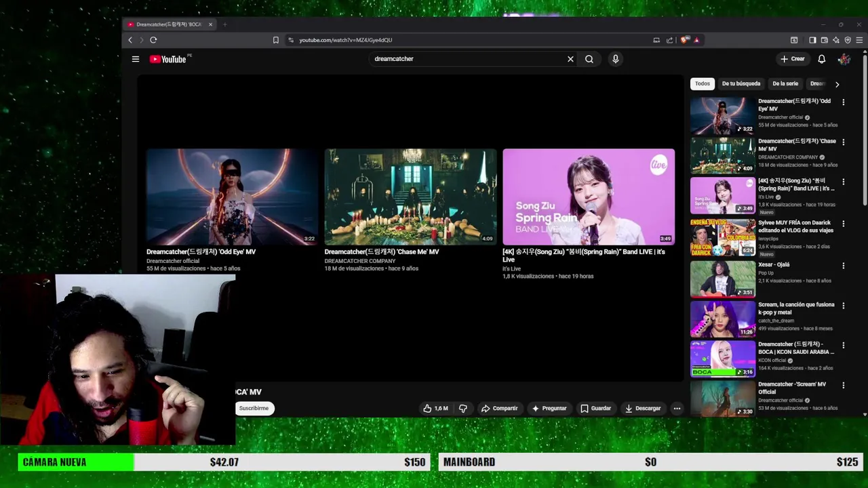Click the Preguntar button
The width and height of the screenshot is (868, 488).
pyautogui.click(x=549, y=408)
